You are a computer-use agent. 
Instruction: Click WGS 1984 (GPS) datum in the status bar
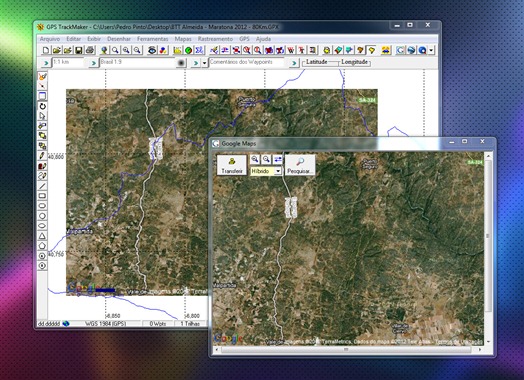coord(105,324)
